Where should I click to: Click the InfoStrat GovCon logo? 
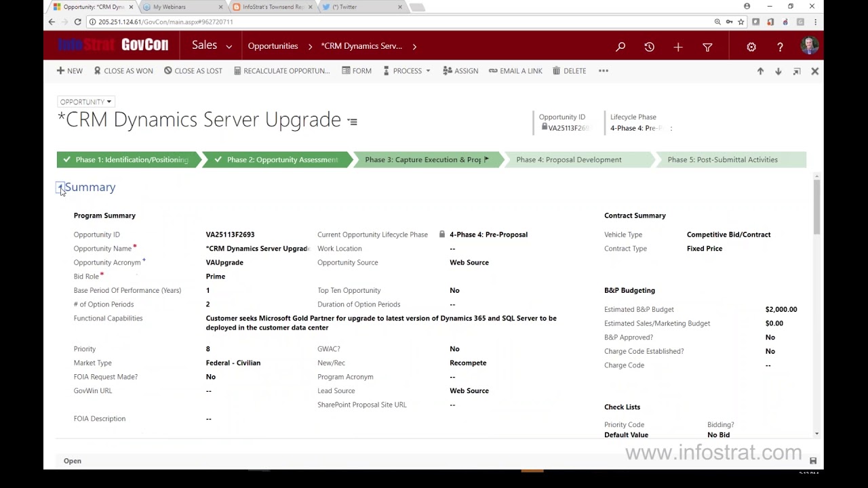coord(113,45)
